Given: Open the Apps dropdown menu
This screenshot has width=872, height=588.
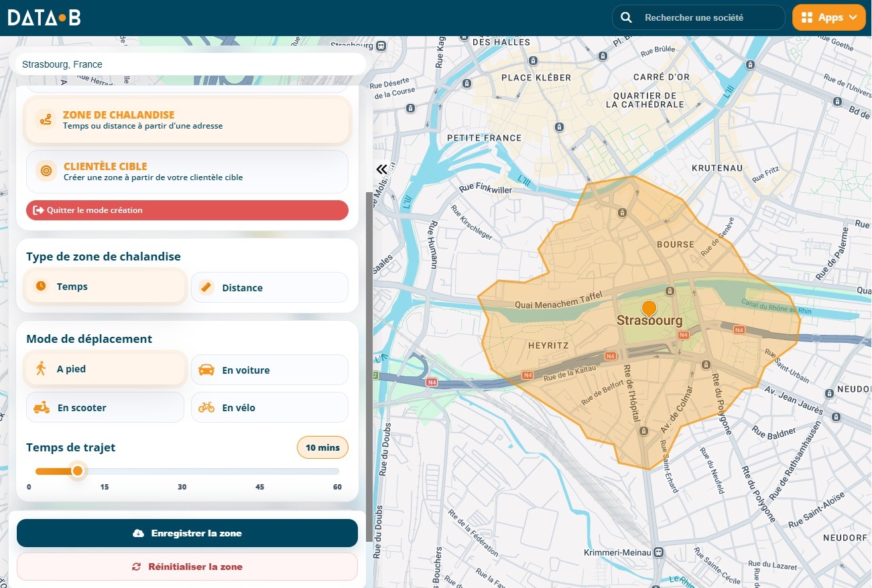Looking at the screenshot, I should coord(828,17).
